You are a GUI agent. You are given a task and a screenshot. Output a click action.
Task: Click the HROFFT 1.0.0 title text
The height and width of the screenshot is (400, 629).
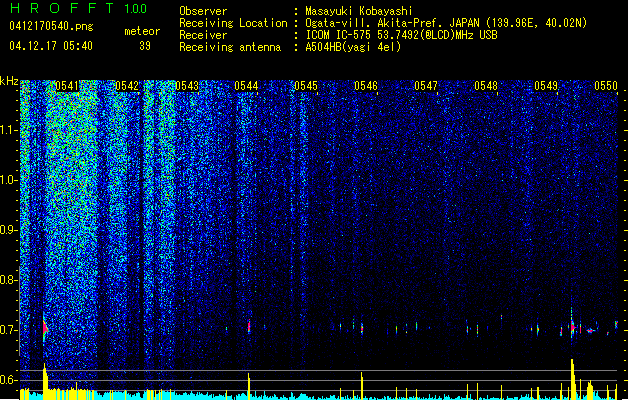pos(78,8)
